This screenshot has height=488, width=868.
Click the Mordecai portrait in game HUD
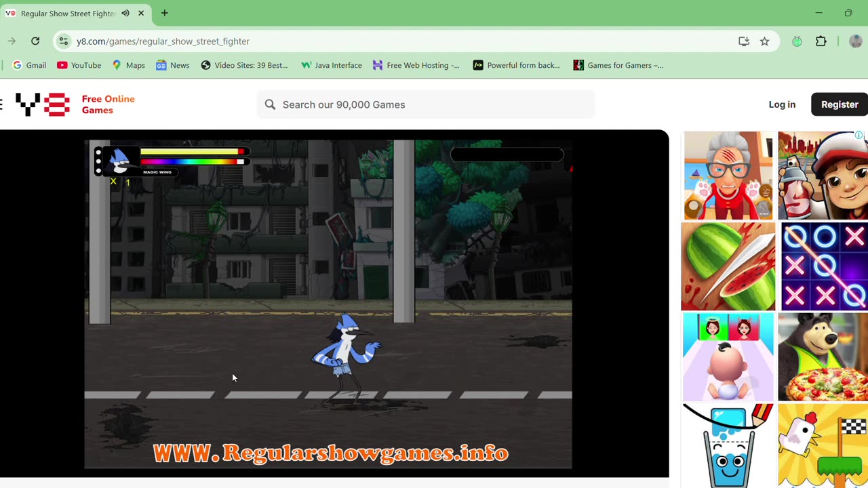pyautogui.click(x=121, y=161)
